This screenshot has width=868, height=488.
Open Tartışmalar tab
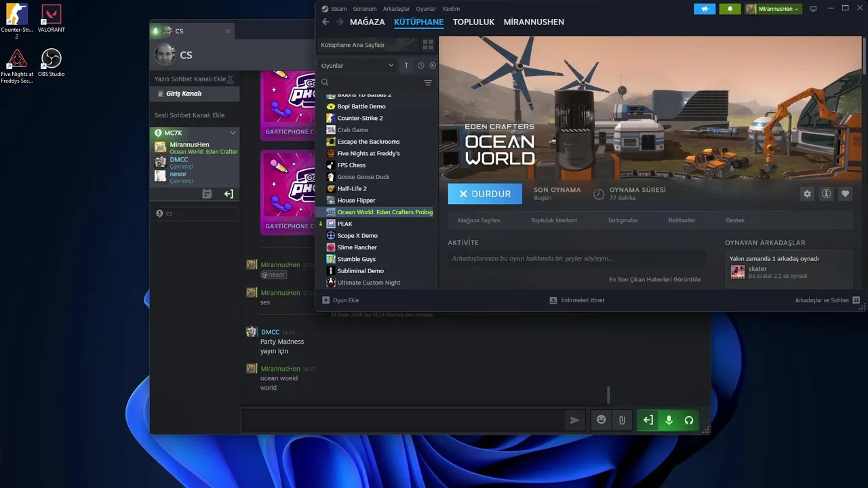[x=623, y=220]
